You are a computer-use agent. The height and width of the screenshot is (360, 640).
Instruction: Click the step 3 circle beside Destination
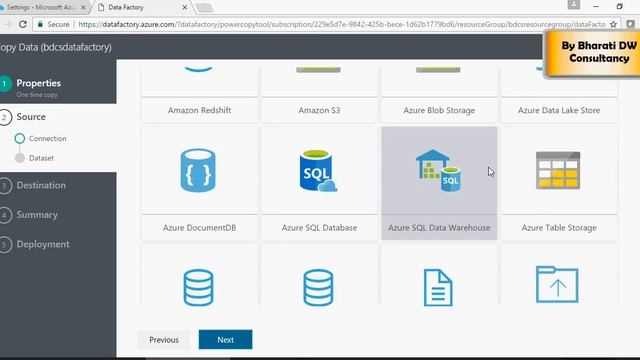point(4,186)
